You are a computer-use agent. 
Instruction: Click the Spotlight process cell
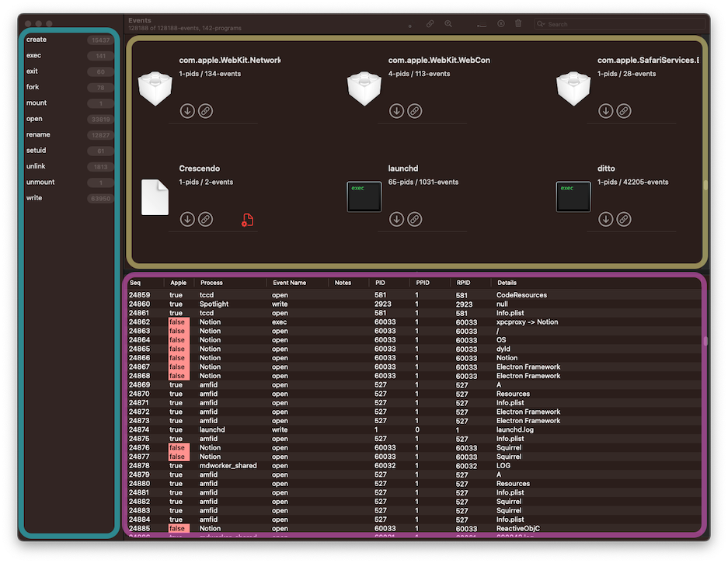pos(214,304)
